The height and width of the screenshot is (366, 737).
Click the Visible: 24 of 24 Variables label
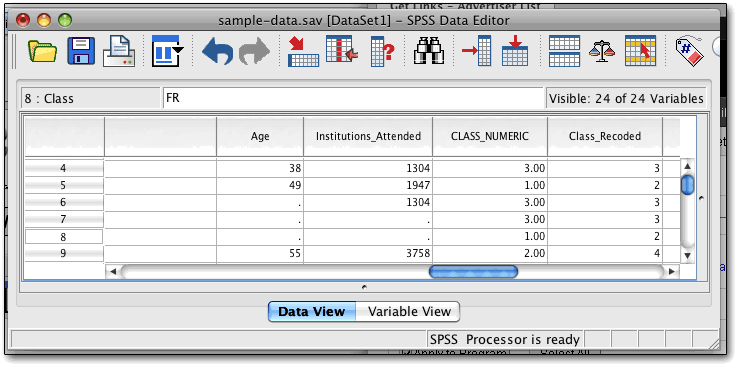[626, 99]
